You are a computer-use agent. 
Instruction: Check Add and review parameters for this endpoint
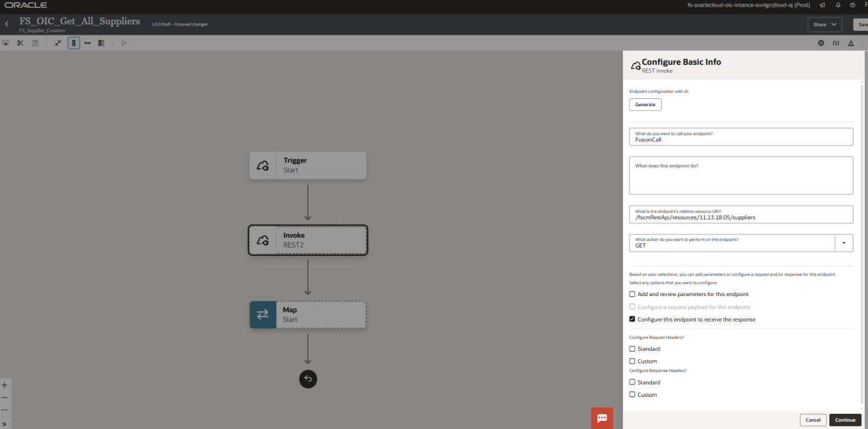click(632, 294)
